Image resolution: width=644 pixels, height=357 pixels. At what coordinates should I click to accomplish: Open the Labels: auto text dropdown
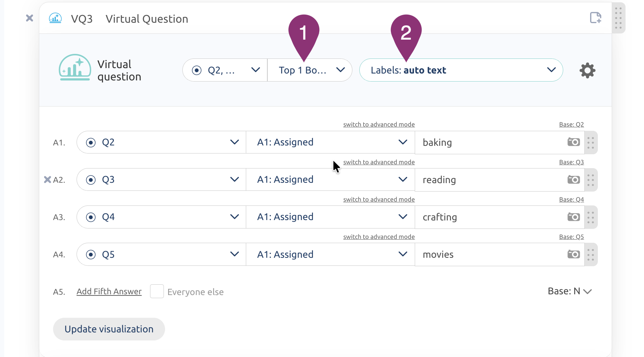pos(461,70)
